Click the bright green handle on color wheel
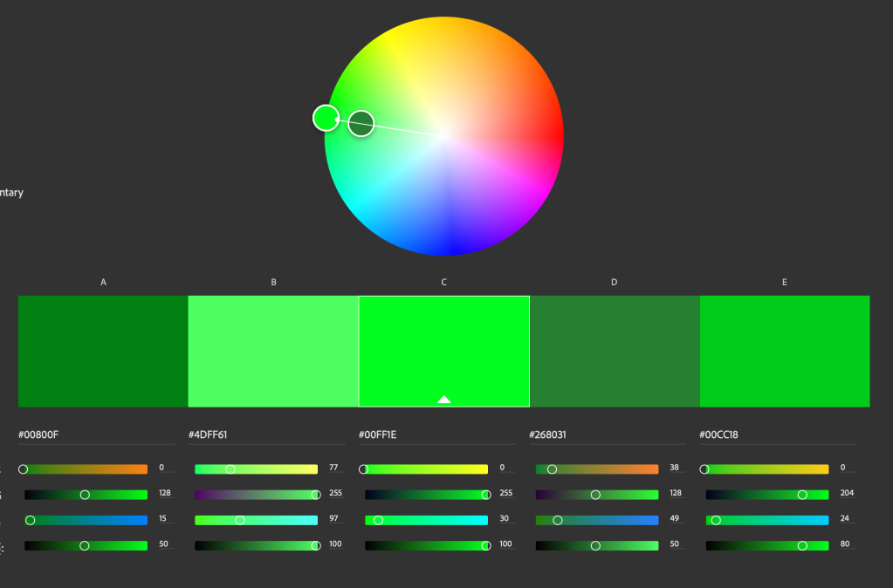Screen dimensions: 893x588 [326, 118]
